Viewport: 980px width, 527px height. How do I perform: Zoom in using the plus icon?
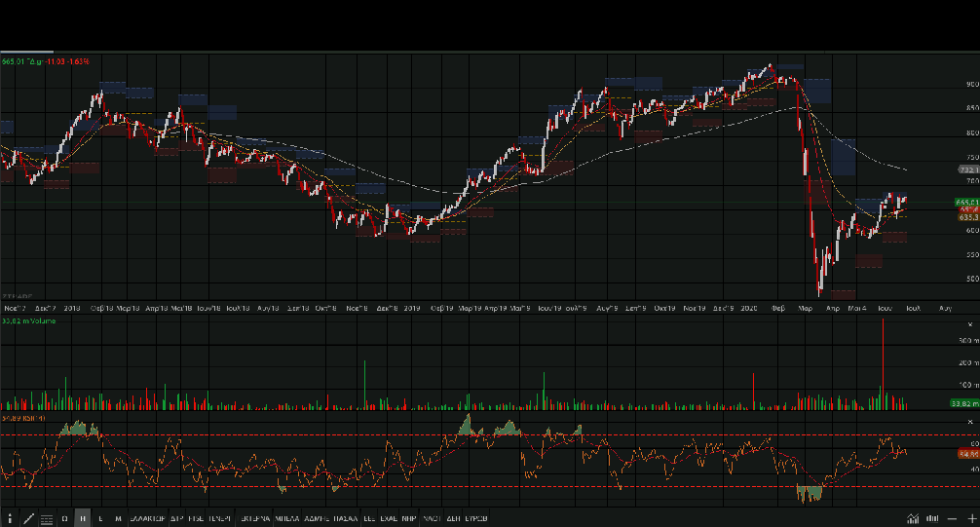(x=971, y=518)
